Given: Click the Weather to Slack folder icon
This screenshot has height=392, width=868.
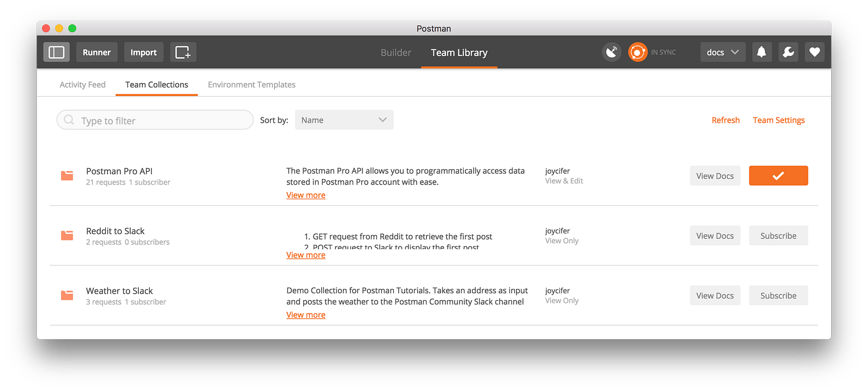Looking at the screenshot, I should (67, 295).
